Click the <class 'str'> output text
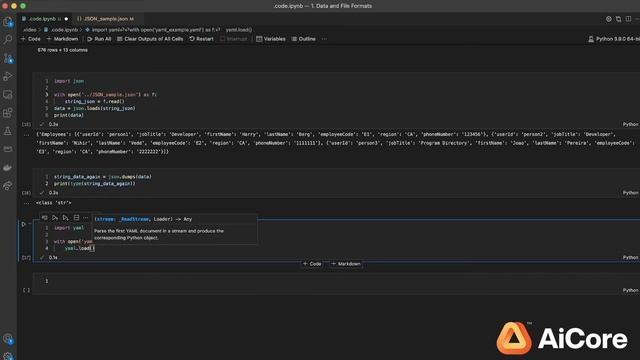Viewport: 640px width, 360px height. tap(53, 203)
